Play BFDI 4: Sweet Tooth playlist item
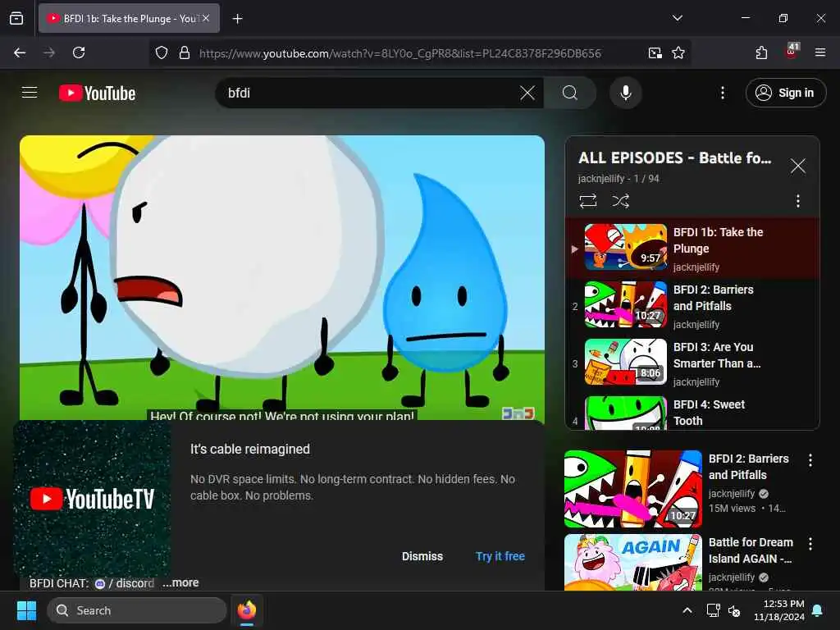The height and width of the screenshot is (630, 840). 692,412
